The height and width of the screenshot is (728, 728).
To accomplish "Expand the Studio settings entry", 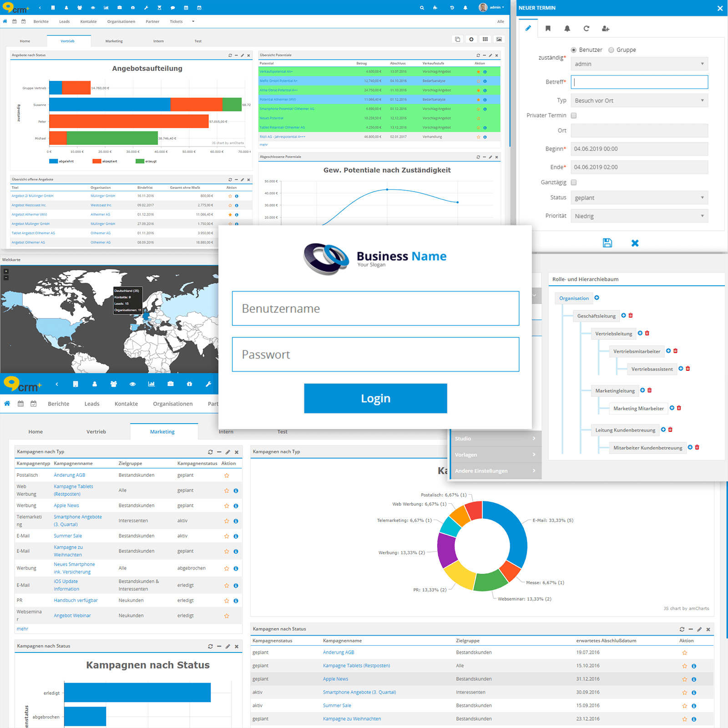I will click(x=495, y=439).
